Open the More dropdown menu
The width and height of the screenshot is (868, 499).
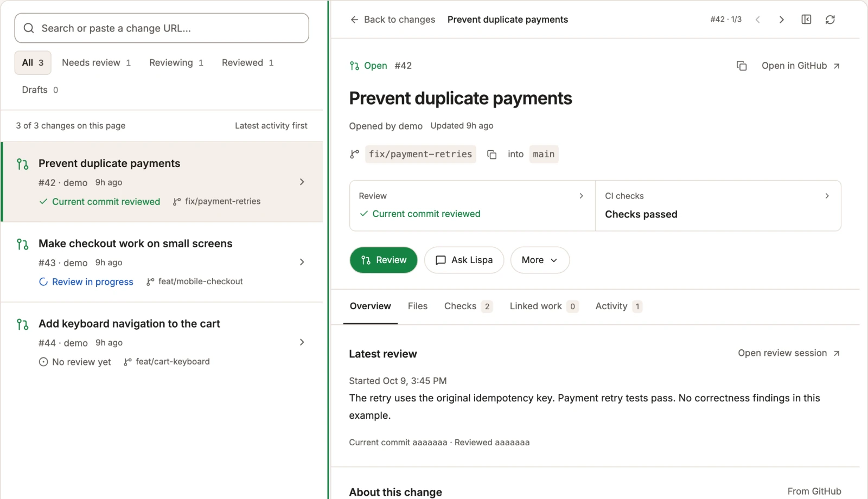[540, 260]
